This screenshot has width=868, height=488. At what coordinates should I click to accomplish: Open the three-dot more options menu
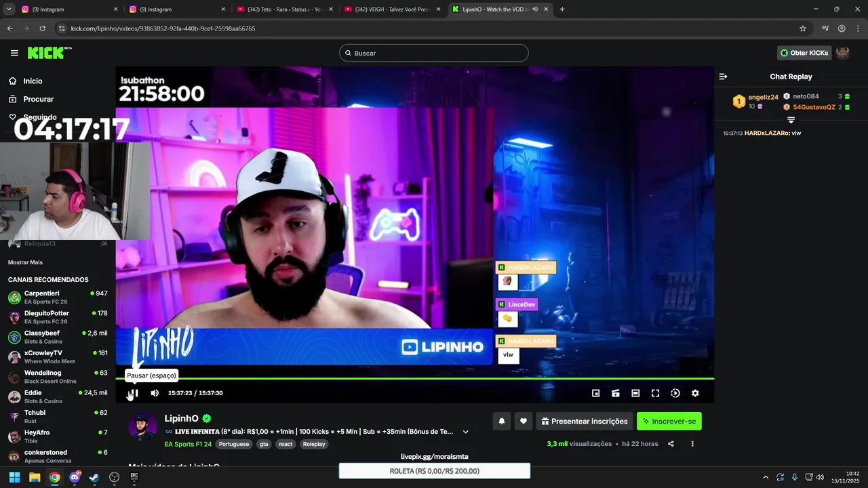[x=692, y=444]
